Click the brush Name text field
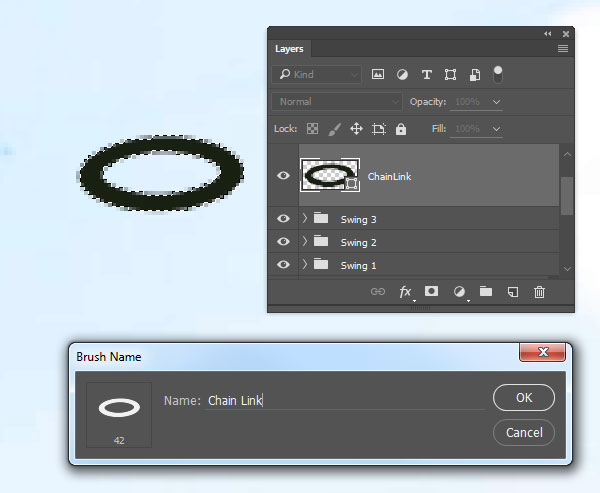The width and height of the screenshot is (600, 493). (345, 401)
